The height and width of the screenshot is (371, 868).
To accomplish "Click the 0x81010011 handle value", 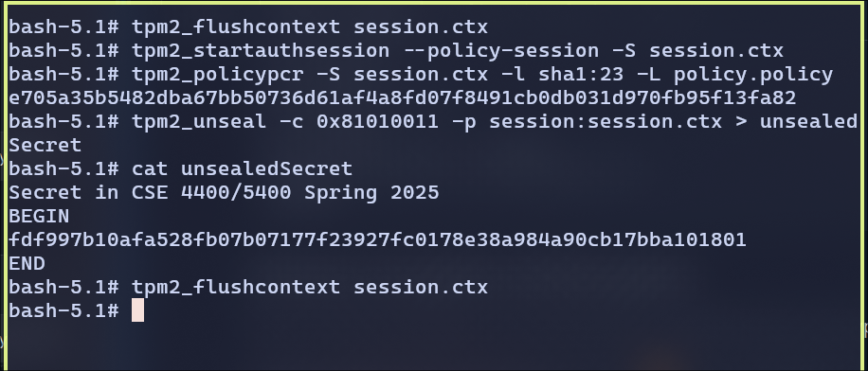I will click(x=377, y=122).
